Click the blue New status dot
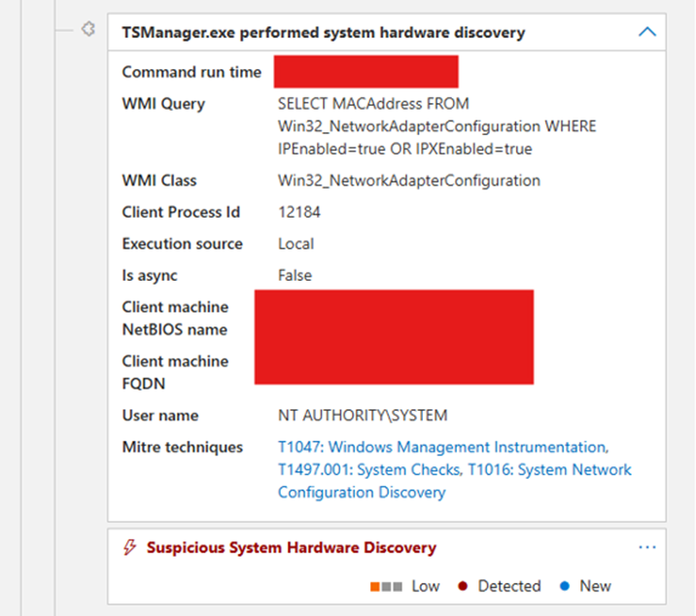Viewport: 696px width, 616px height. [564, 586]
